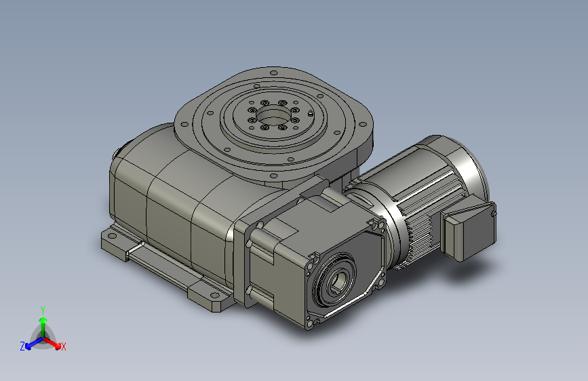Click the red X axis of orientation triad

[x=54, y=344]
